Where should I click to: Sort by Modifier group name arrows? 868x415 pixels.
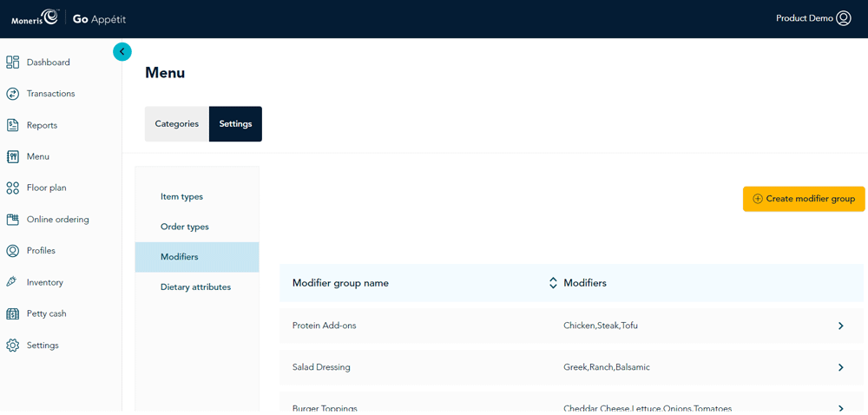click(x=552, y=283)
